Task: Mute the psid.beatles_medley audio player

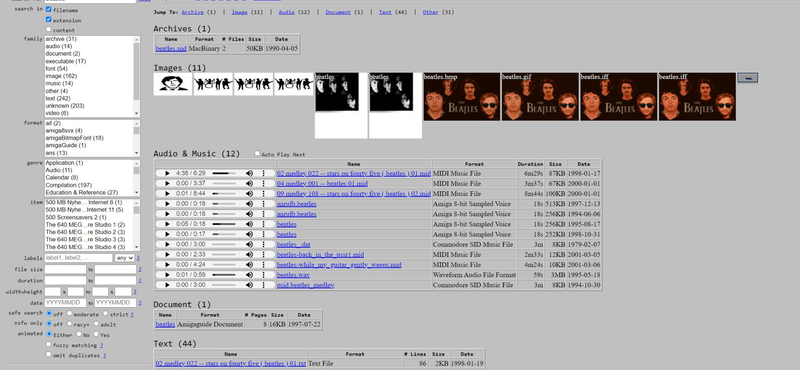Action: 249,285
